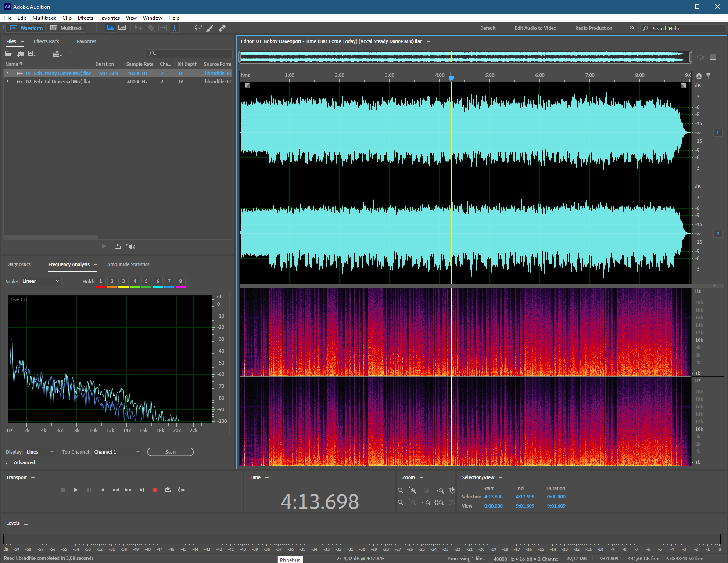The height and width of the screenshot is (563, 728).
Task: Click the trash icon to close selected file
Action: tap(70, 54)
